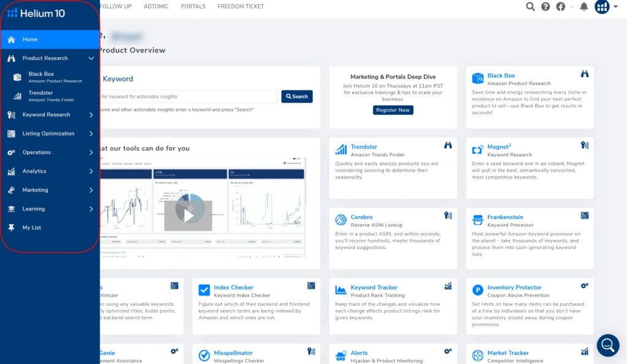This screenshot has width=627, height=364.
Task: Open the Misspellinator card link
Action: point(233,353)
